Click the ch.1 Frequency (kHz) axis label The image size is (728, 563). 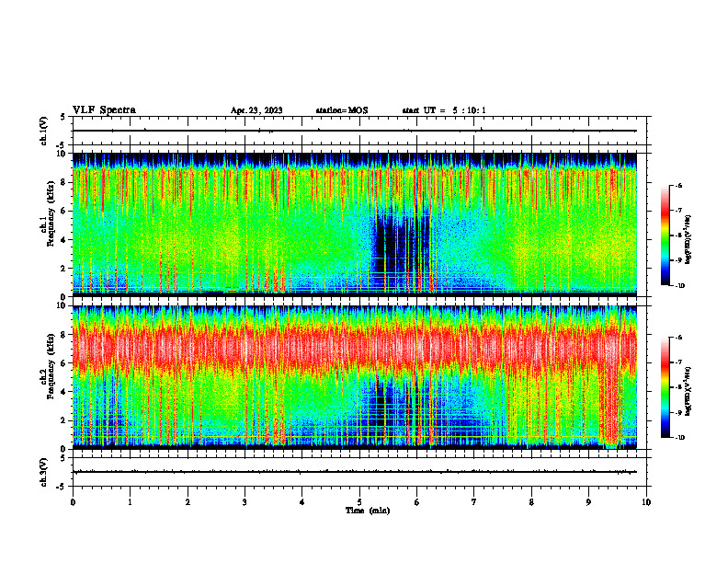click(x=47, y=213)
